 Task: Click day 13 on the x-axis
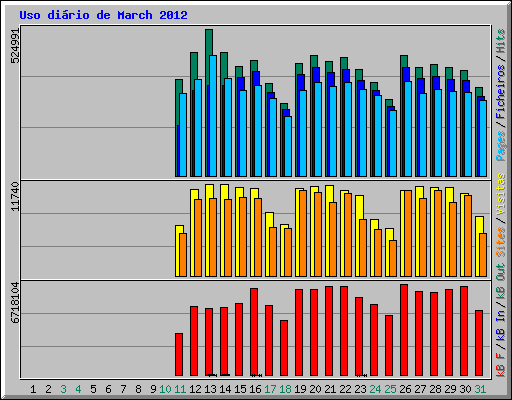click(210, 389)
